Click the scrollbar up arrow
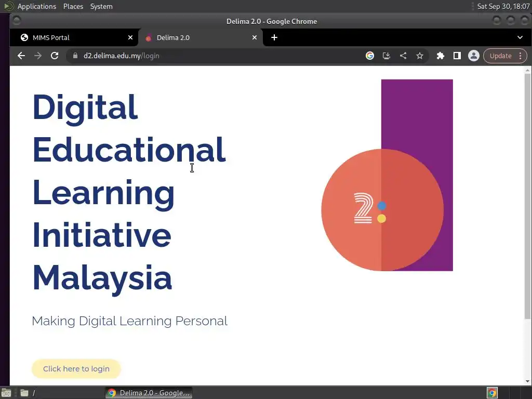The width and height of the screenshot is (532, 399). (527, 70)
